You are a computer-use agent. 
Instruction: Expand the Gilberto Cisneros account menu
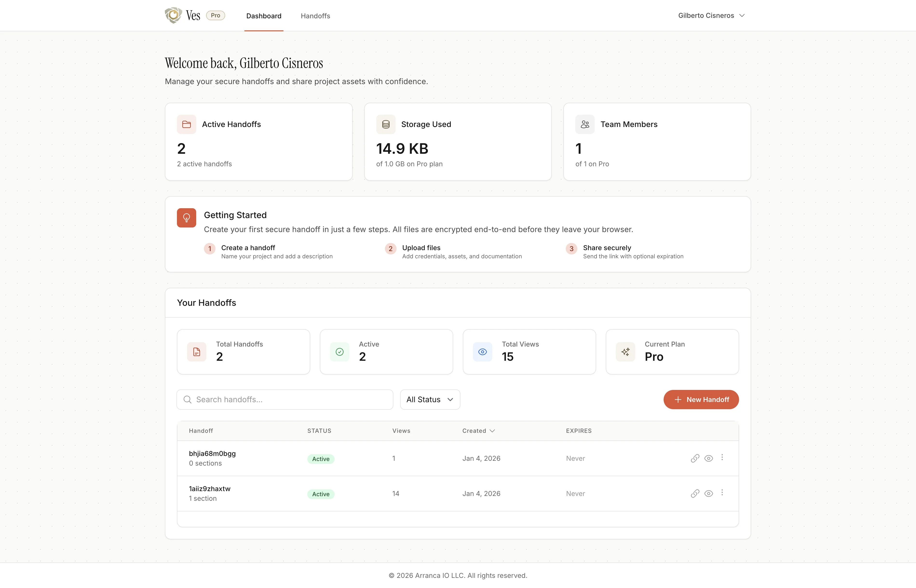point(711,16)
